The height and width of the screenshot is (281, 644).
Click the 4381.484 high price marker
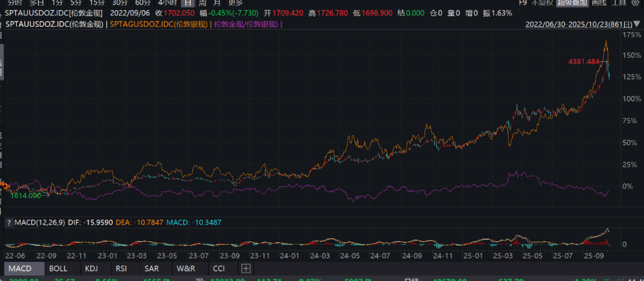[583, 61]
